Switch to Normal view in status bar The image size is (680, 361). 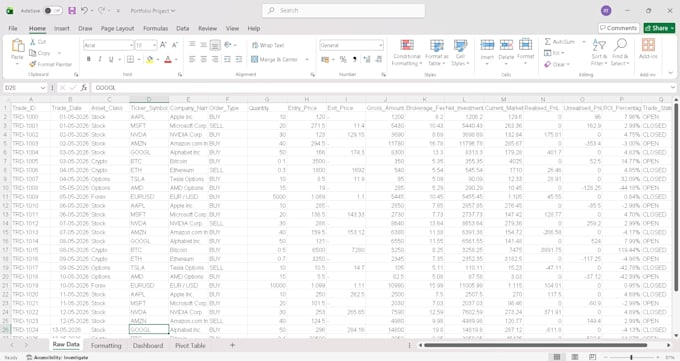point(557,357)
